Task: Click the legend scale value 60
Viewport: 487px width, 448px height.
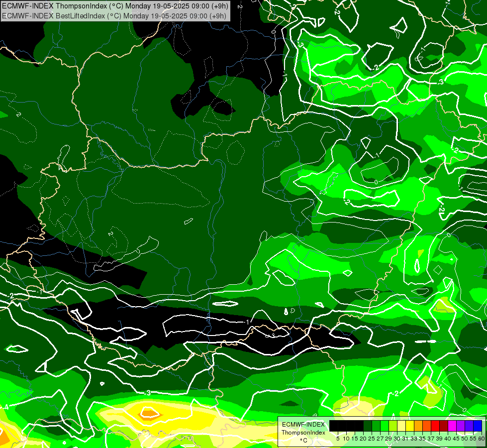Action: pos(482,439)
